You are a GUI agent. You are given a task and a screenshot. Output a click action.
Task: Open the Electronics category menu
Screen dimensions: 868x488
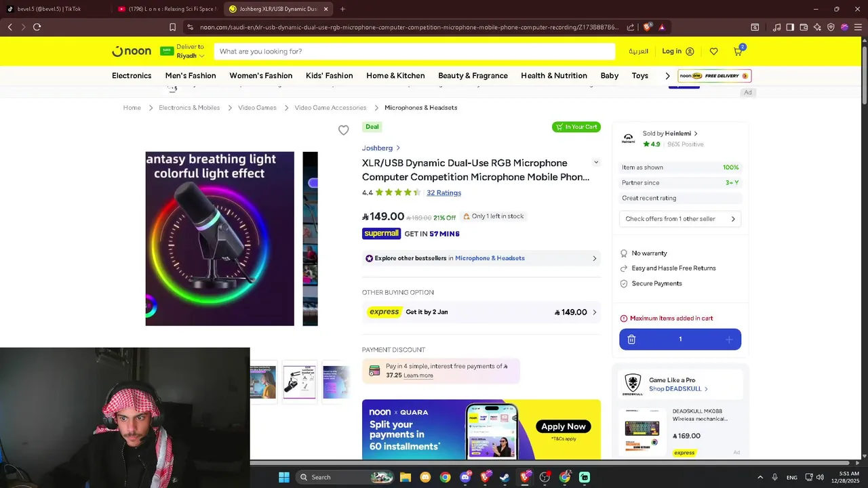pyautogui.click(x=132, y=76)
